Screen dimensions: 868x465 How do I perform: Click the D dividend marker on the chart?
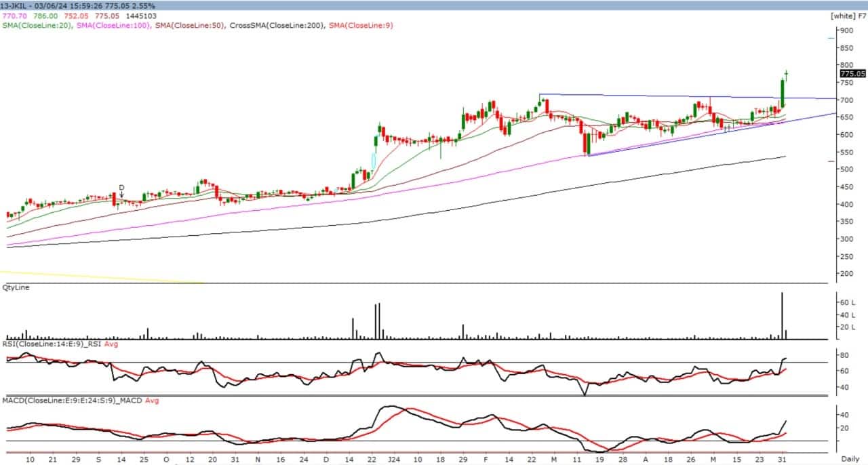[121, 187]
